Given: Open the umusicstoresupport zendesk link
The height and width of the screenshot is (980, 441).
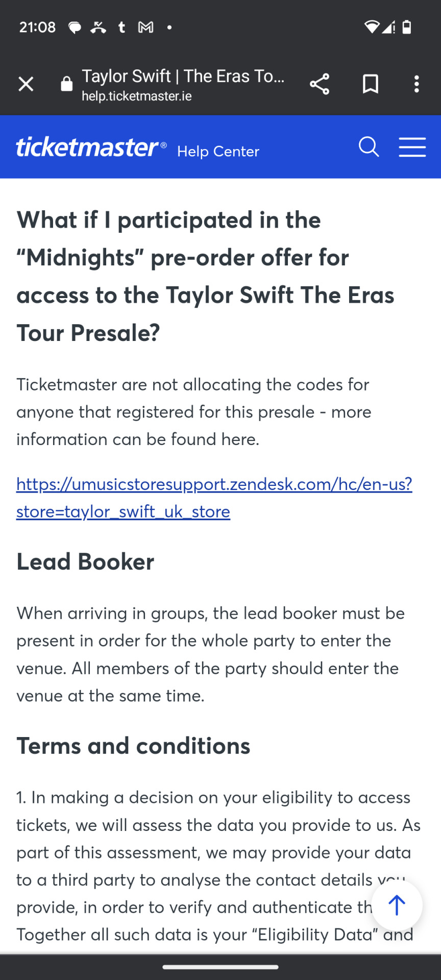Looking at the screenshot, I should click(x=214, y=498).
